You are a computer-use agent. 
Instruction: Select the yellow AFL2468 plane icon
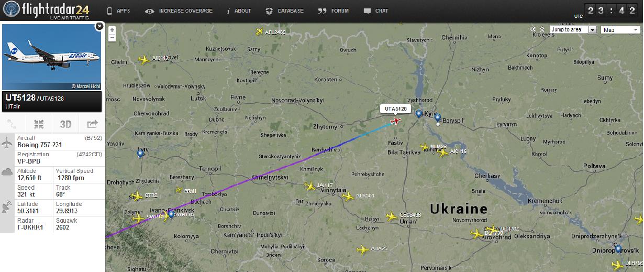[x=259, y=32]
